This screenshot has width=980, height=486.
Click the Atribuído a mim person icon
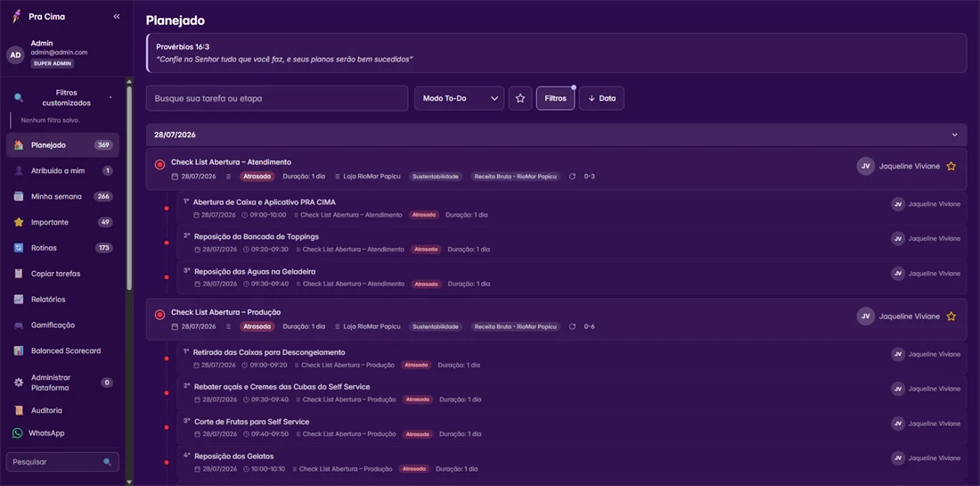point(19,170)
